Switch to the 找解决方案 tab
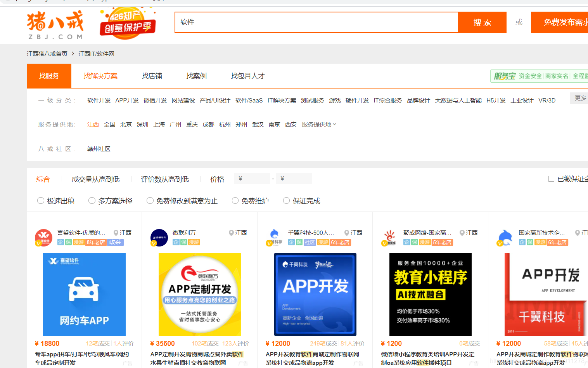The height and width of the screenshot is (368, 588). coord(100,76)
